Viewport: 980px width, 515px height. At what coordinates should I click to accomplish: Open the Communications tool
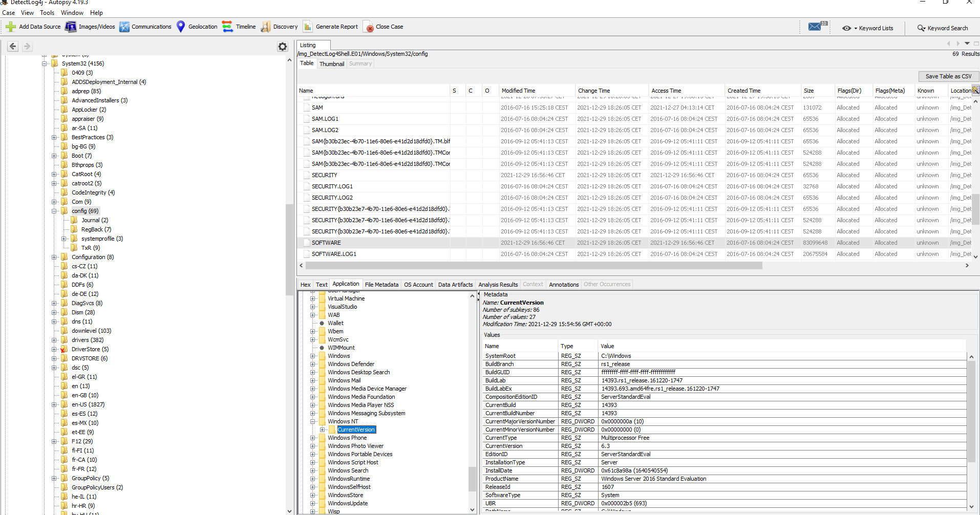(124, 27)
